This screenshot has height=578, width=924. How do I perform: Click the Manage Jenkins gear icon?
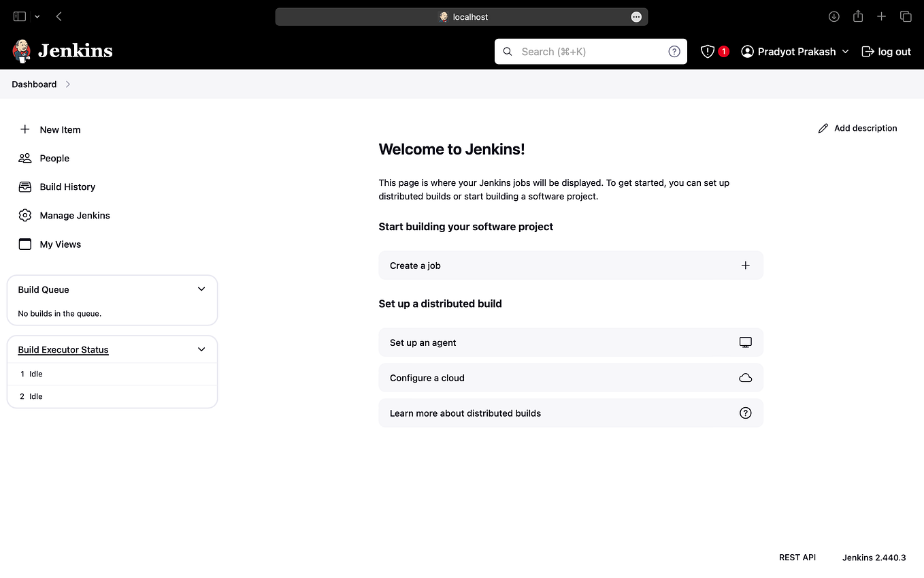[25, 215]
